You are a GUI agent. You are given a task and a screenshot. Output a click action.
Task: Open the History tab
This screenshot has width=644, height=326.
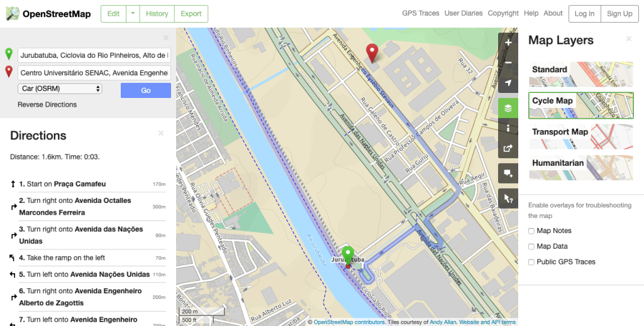(157, 14)
